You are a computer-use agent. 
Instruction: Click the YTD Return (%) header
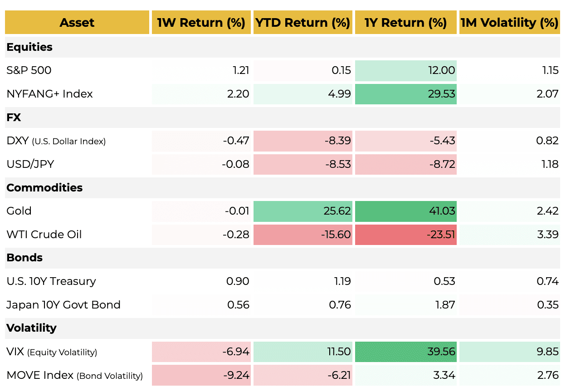pyautogui.click(x=303, y=22)
